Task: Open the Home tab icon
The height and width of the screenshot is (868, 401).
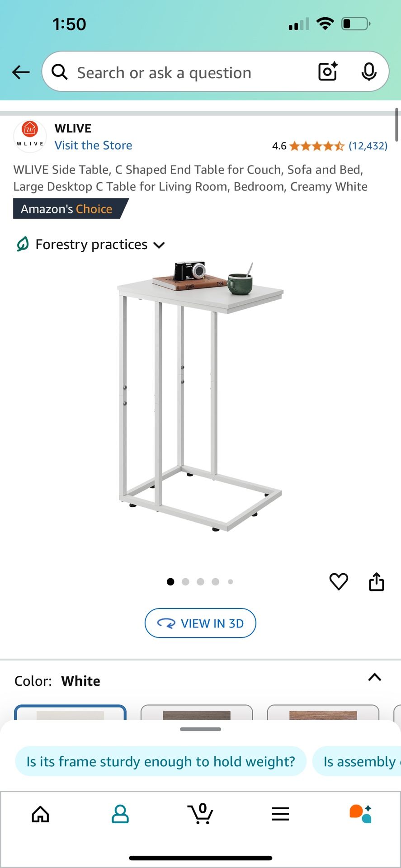Action: tap(40, 814)
